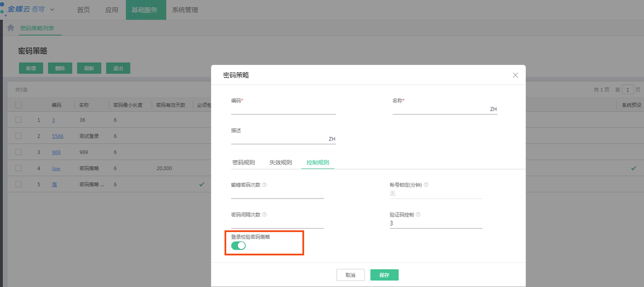644x287 pixels.
Task: Check the checkbox for row 5 (高)
Action: [19, 184]
